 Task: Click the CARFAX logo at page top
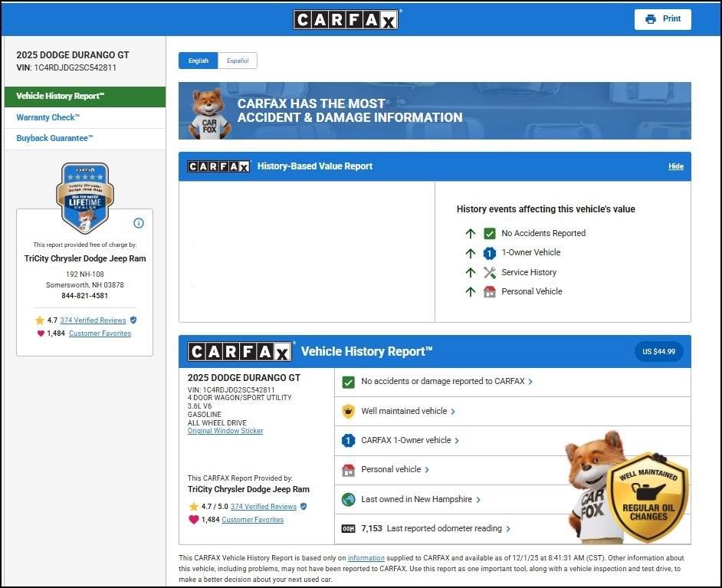(346, 19)
